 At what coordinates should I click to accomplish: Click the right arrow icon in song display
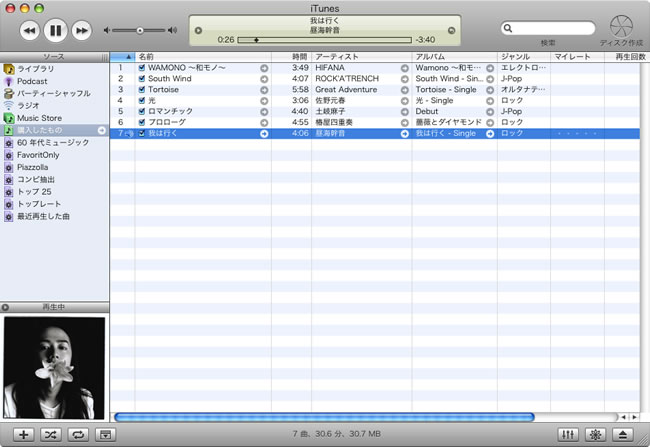(452, 30)
